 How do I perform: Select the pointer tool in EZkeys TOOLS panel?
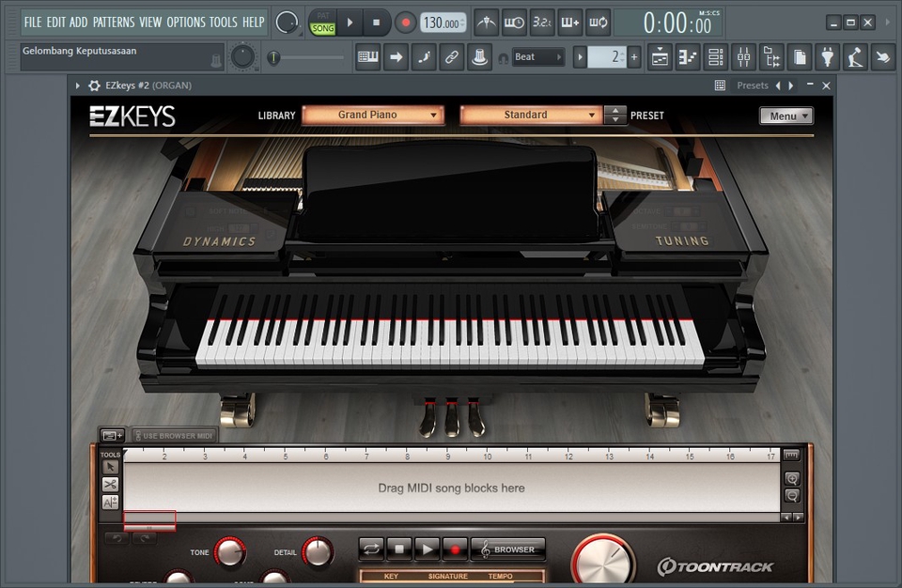click(x=109, y=465)
